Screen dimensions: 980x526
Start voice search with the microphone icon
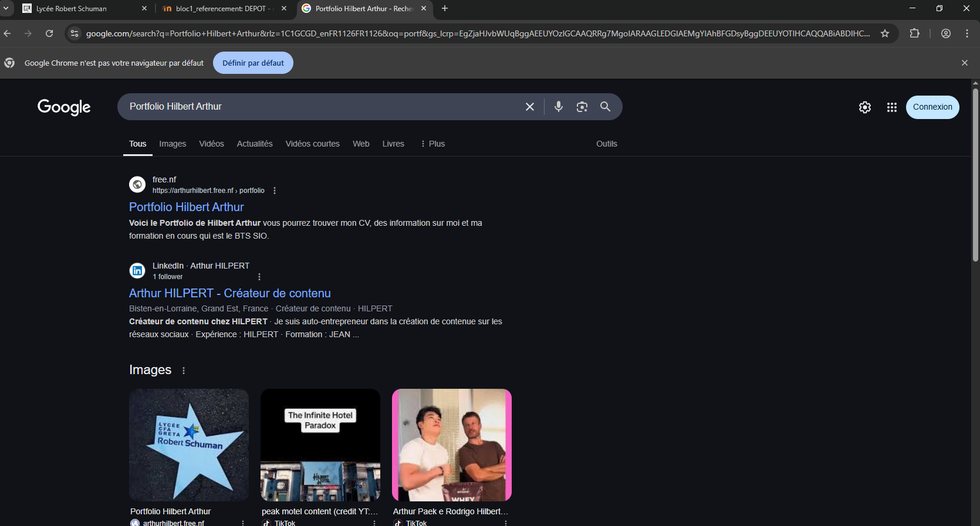point(559,107)
